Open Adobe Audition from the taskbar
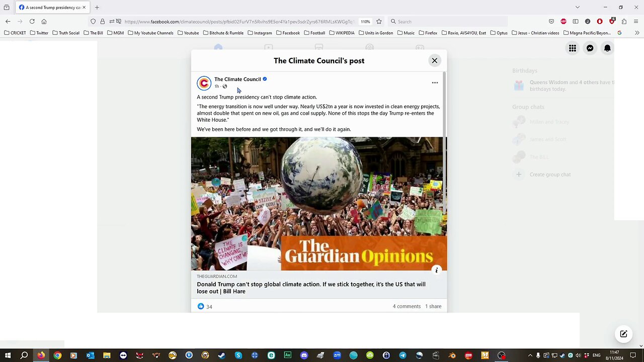Image resolution: width=644 pixels, height=362 pixels. coord(287,355)
